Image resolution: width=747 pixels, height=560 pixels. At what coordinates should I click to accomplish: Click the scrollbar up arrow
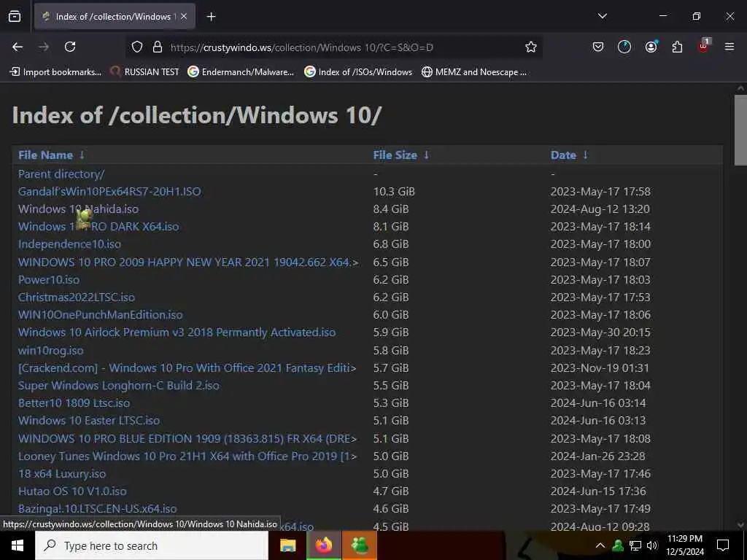[740, 88]
